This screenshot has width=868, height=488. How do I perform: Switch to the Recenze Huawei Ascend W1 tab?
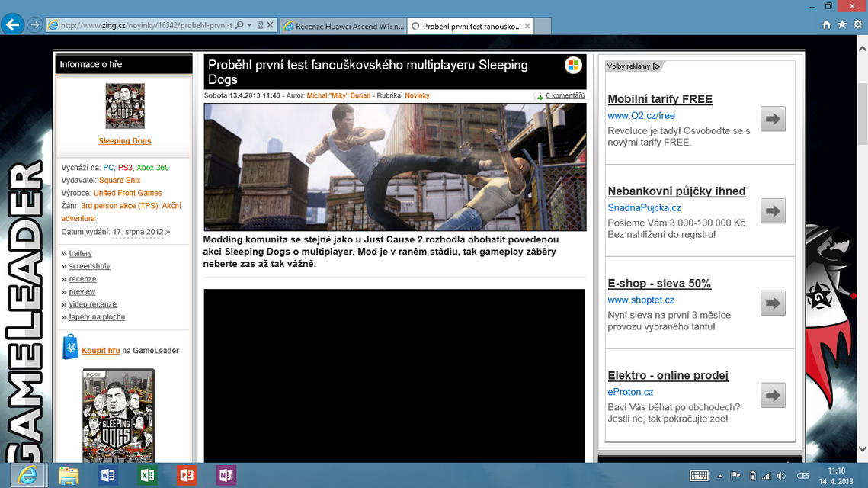point(343,26)
